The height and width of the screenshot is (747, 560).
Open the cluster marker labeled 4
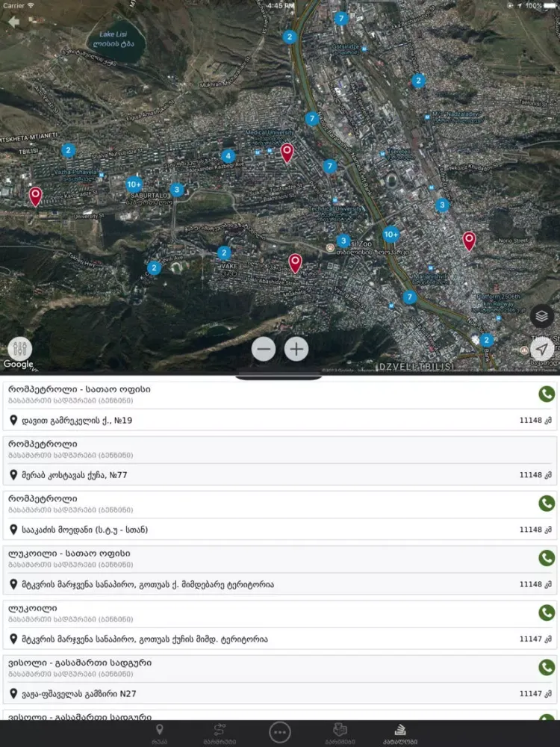click(x=228, y=156)
